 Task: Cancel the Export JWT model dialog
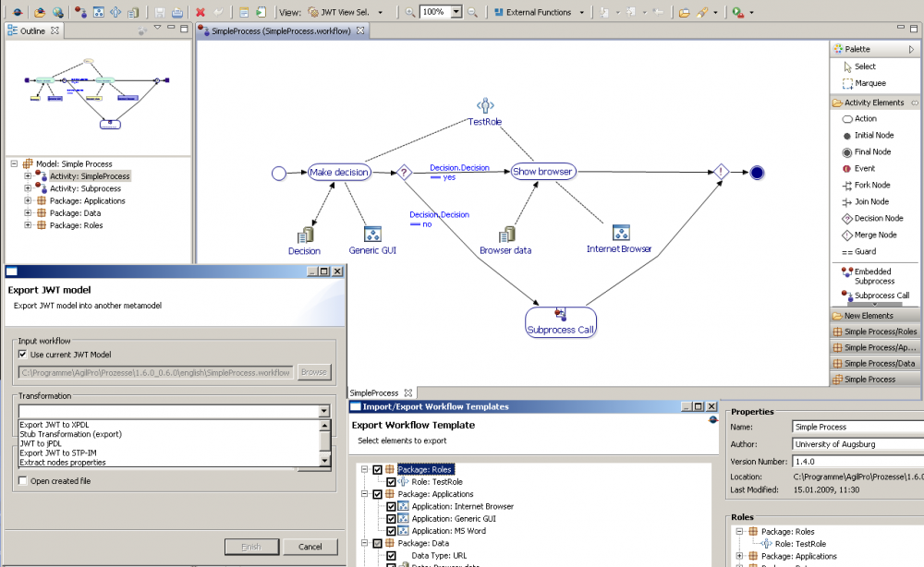[x=310, y=546]
